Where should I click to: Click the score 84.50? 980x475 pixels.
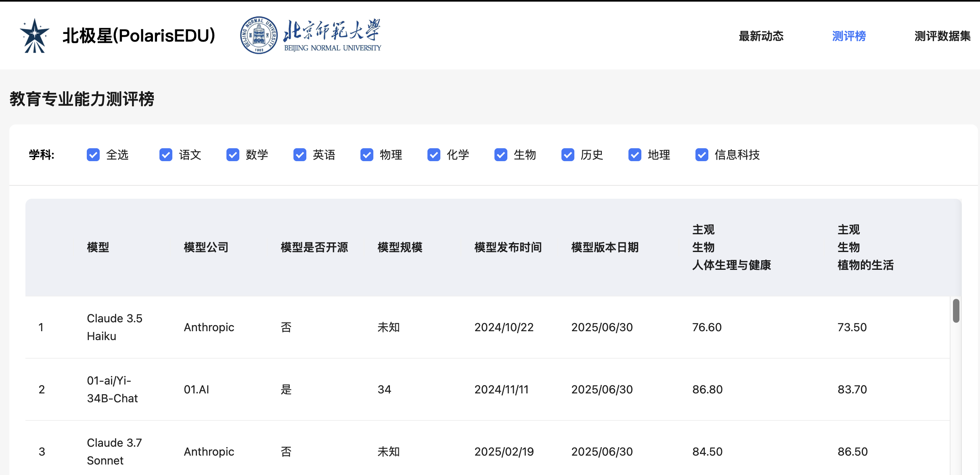pyautogui.click(x=708, y=452)
